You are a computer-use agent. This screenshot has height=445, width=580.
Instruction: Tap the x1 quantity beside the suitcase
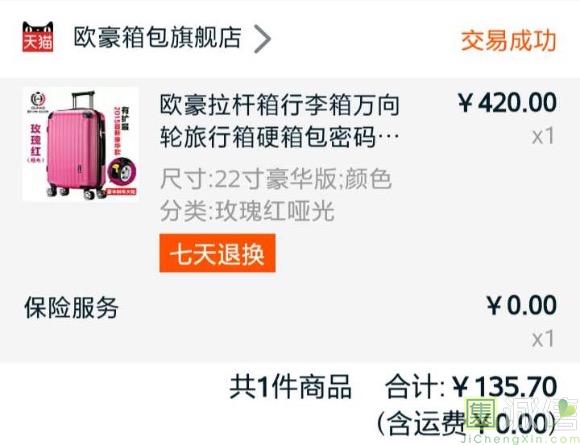pos(543,136)
